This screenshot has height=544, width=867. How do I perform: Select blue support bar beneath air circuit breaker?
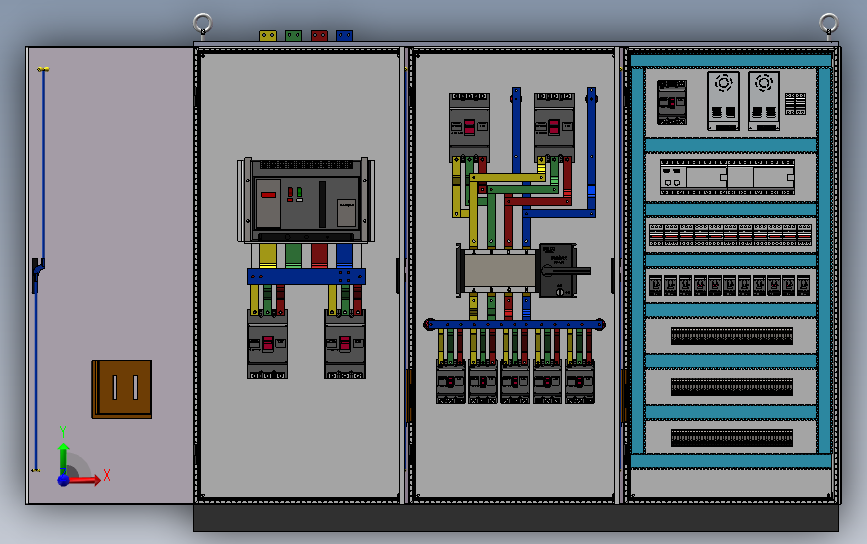(306, 276)
